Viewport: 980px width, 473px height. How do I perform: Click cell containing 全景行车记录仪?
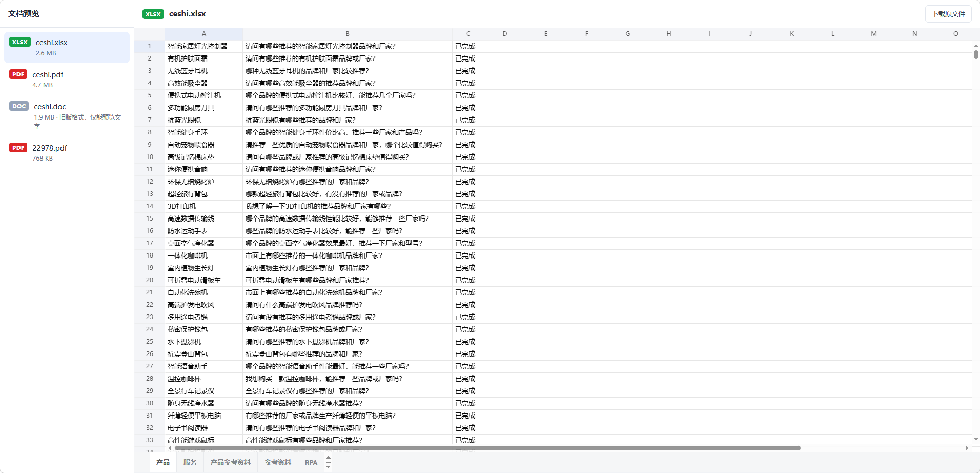point(204,391)
